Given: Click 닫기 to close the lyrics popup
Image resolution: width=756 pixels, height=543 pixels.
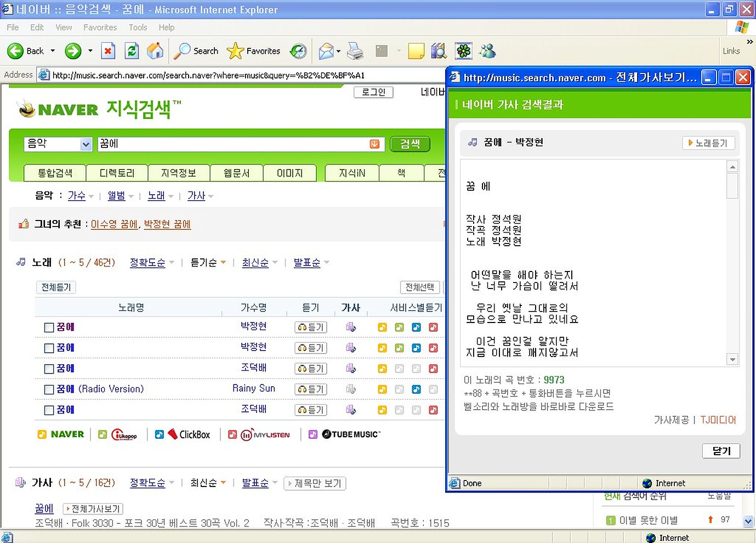Looking at the screenshot, I should [x=721, y=451].
